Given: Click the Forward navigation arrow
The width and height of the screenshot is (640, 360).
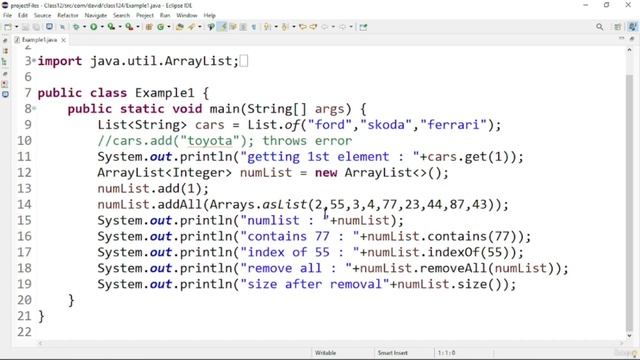Looking at the screenshot, I should click(342, 27).
